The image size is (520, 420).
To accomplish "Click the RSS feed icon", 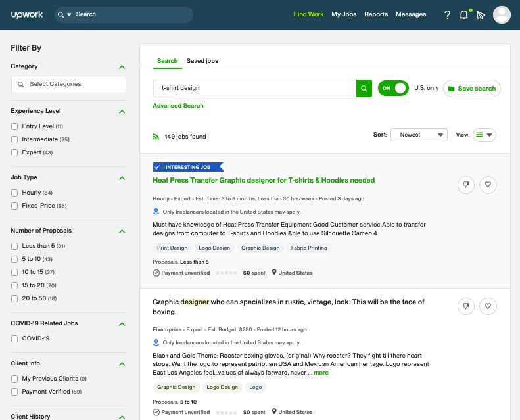I will click(156, 137).
